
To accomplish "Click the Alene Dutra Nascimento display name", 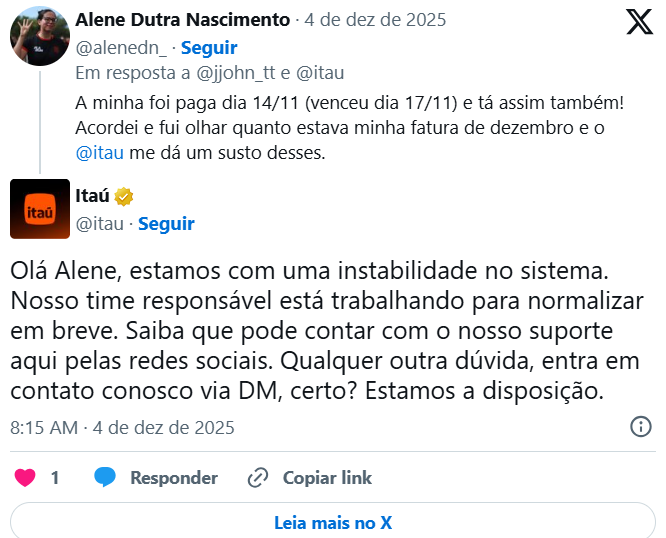I will [183, 20].
